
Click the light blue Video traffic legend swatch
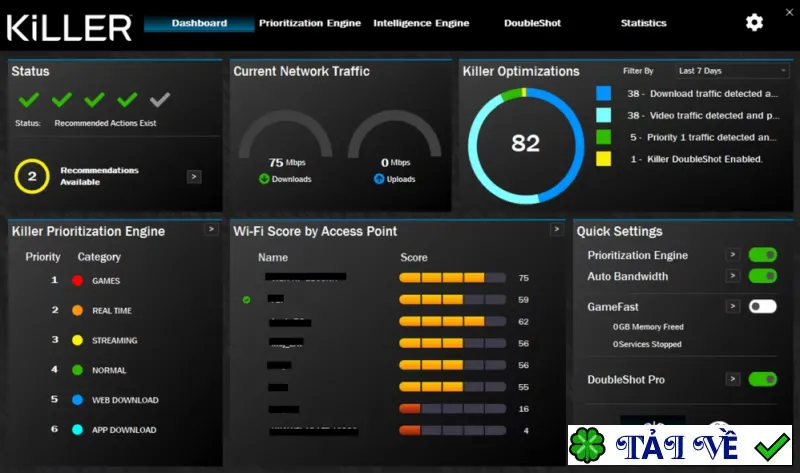(604, 115)
